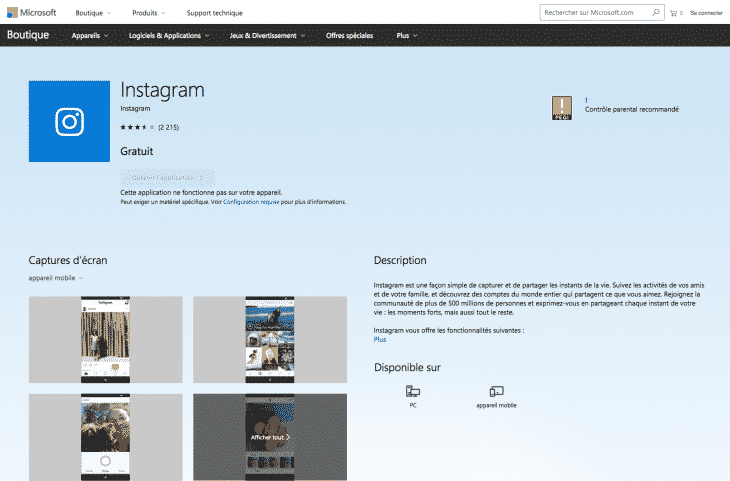Click the star rating row
The width and height of the screenshot is (730, 481).
[137, 127]
